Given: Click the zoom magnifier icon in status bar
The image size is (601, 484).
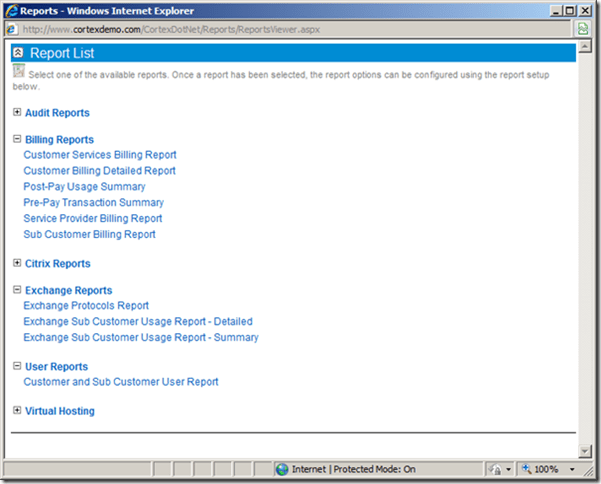Looking at the screenshot, I should (524, 468).
